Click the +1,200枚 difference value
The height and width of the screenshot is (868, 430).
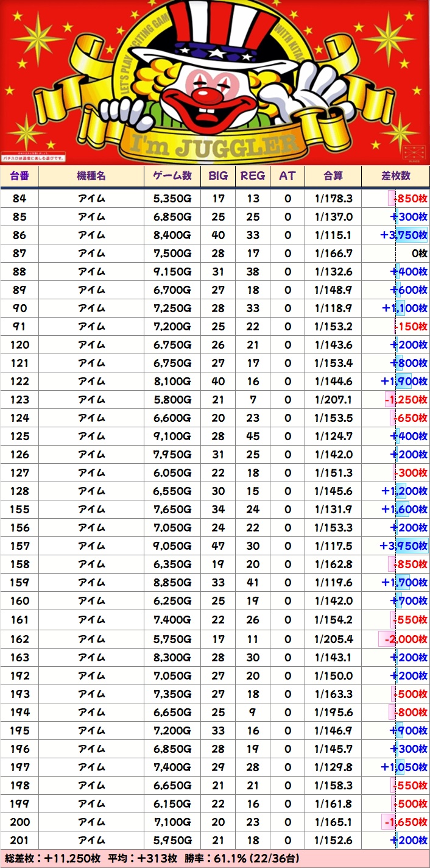coord(405,491)
